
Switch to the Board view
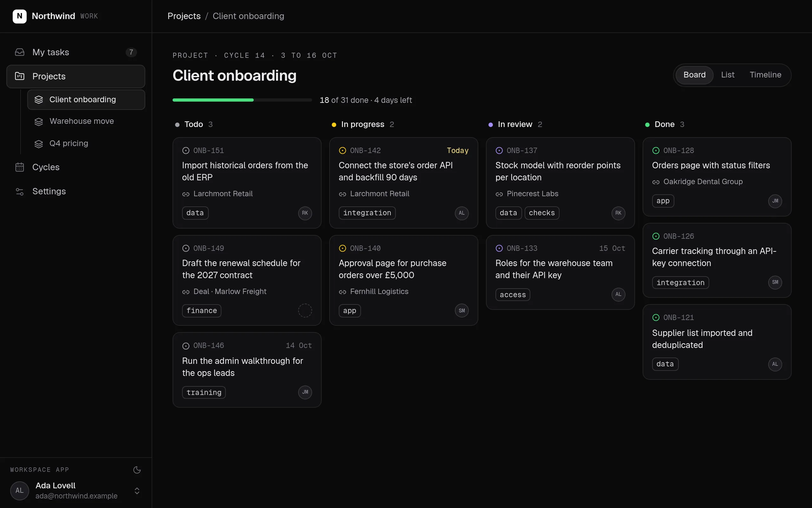tap(694, 75)
